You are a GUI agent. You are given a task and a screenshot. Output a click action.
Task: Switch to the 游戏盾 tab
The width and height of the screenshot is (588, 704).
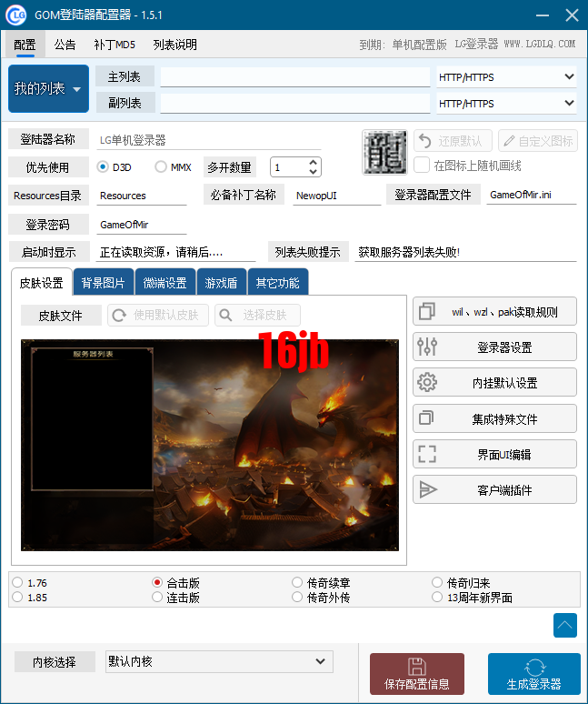pyautogui.click(x=222, y=282)
